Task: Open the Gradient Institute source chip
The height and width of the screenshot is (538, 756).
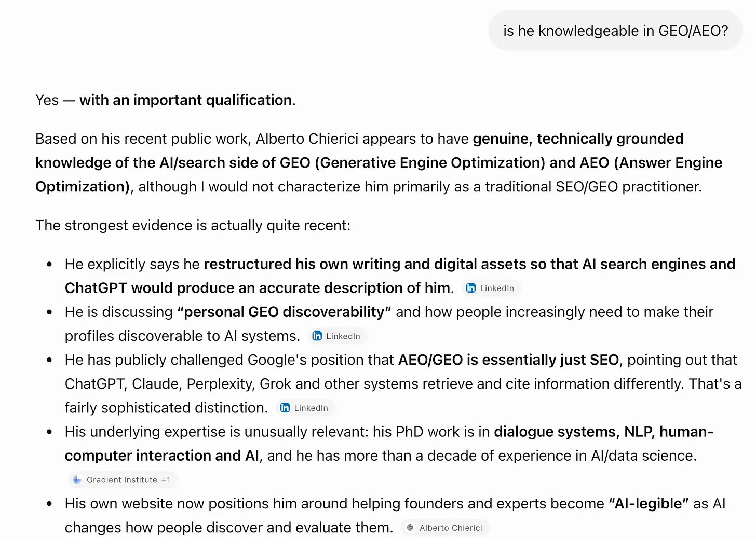Action: pos(123,480)
